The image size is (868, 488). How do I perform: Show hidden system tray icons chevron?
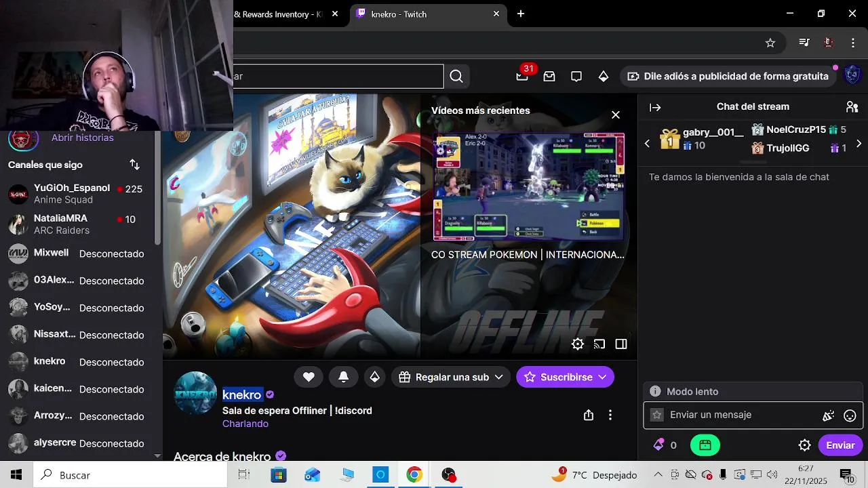click(658, 475)
